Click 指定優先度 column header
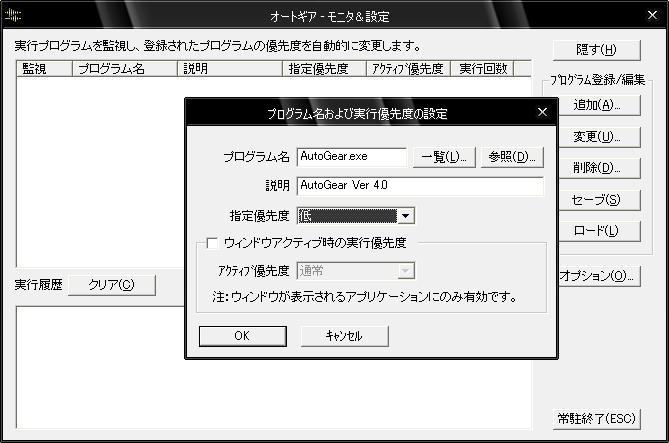The image size is (669, 443). click(324, 69)
